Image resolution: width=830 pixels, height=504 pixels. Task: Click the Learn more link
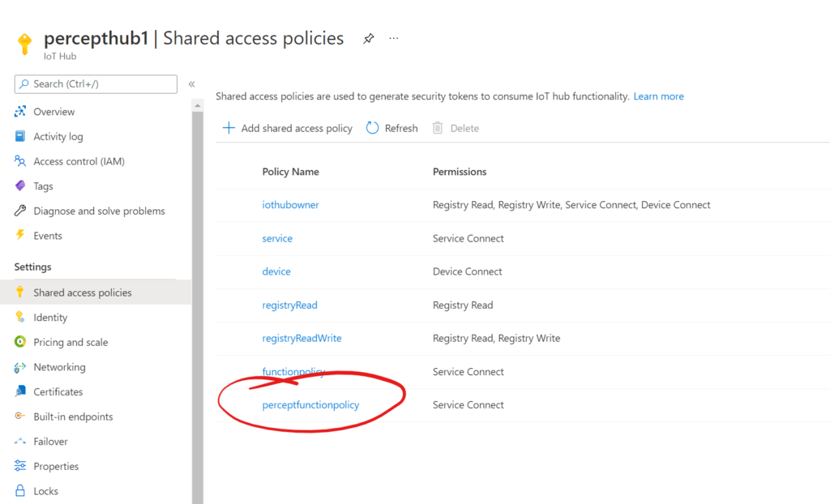tap(658, 96)
